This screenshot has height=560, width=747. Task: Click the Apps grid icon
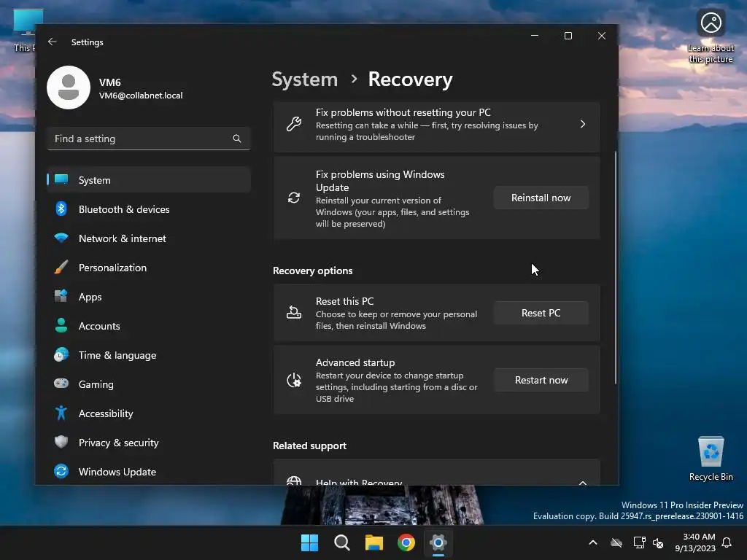(x=61, y=296)
